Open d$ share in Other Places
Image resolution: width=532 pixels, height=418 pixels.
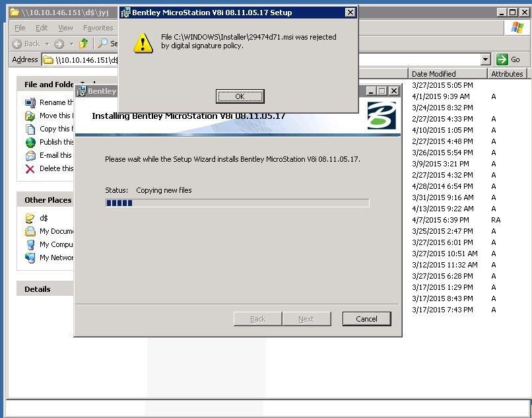(44, 218)
